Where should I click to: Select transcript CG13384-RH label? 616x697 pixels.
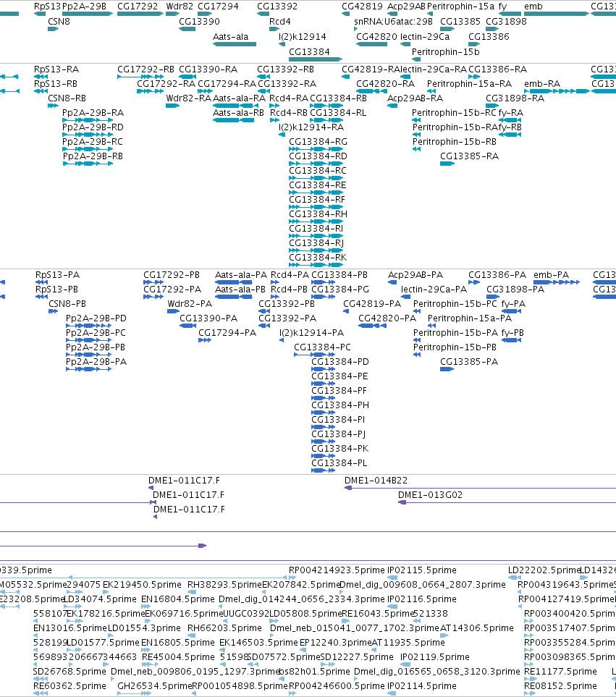318,214
